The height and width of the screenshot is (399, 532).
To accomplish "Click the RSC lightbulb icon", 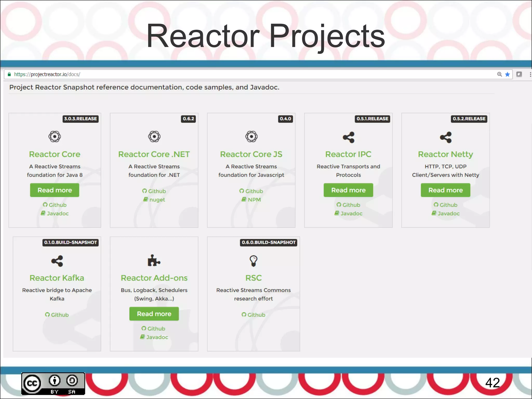I will [253, 261].
